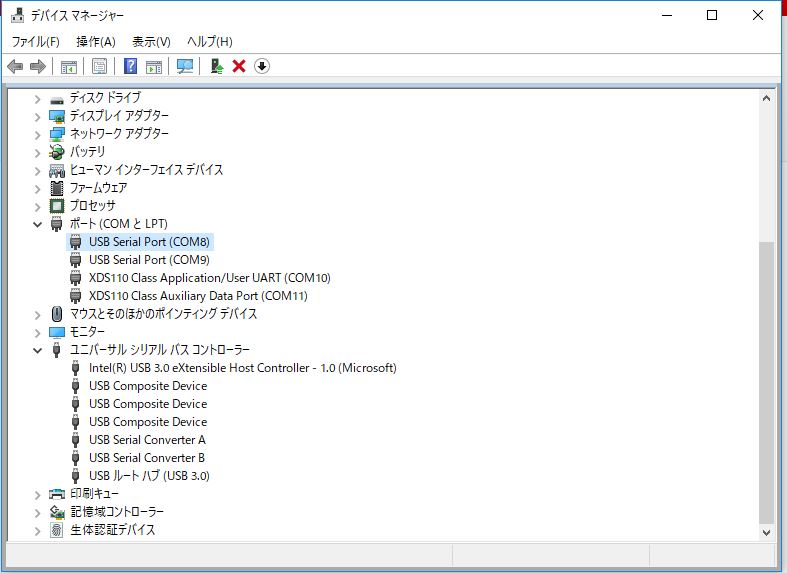
Task: Expand the ネットワーク アダプター node
Action: 37,135
